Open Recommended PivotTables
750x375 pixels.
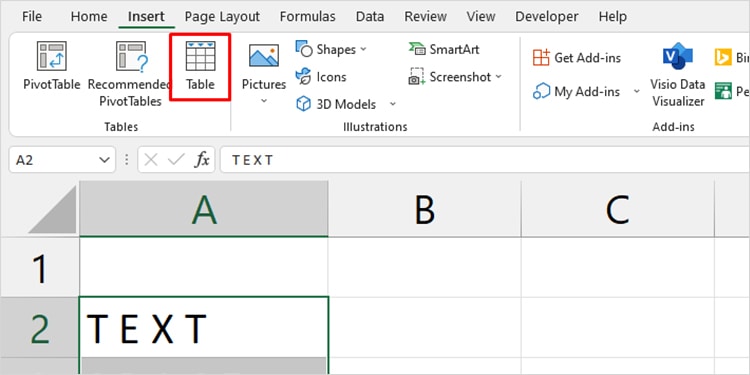(130, 72)
